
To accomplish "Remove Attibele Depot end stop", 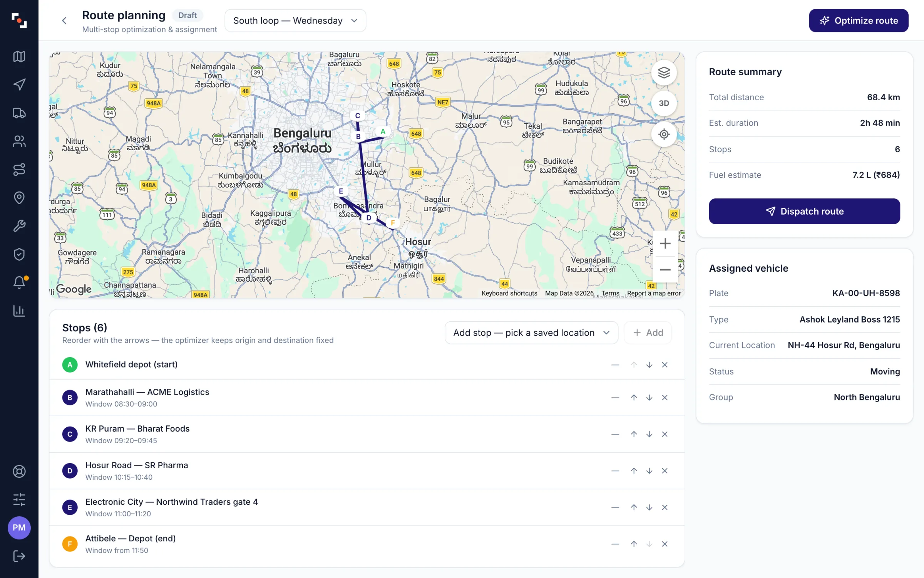I will pos(665,544).
